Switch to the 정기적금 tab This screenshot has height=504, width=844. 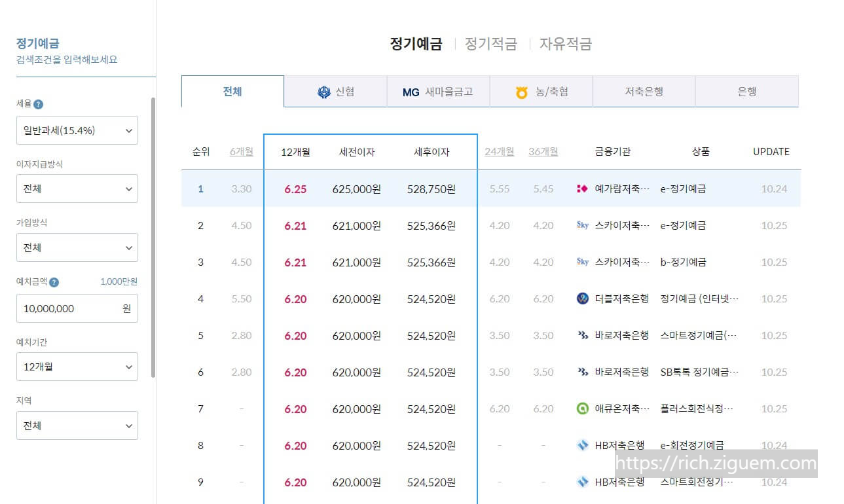(x=490, y=43)
